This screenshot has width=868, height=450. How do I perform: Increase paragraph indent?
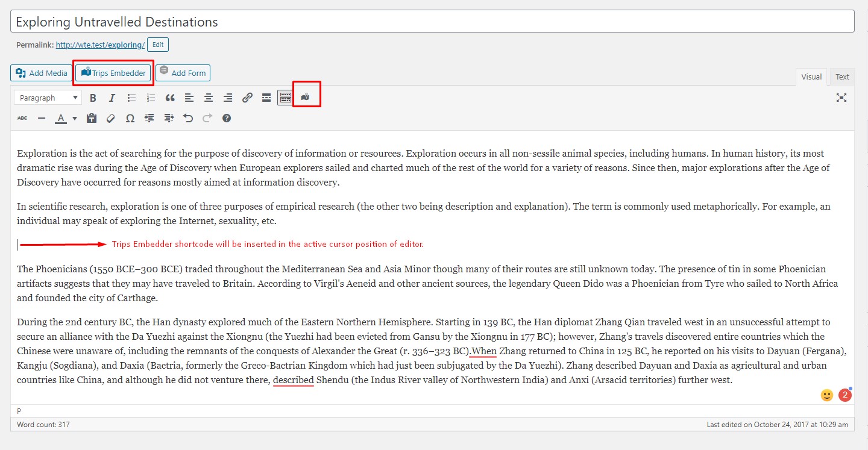[169, 118]
